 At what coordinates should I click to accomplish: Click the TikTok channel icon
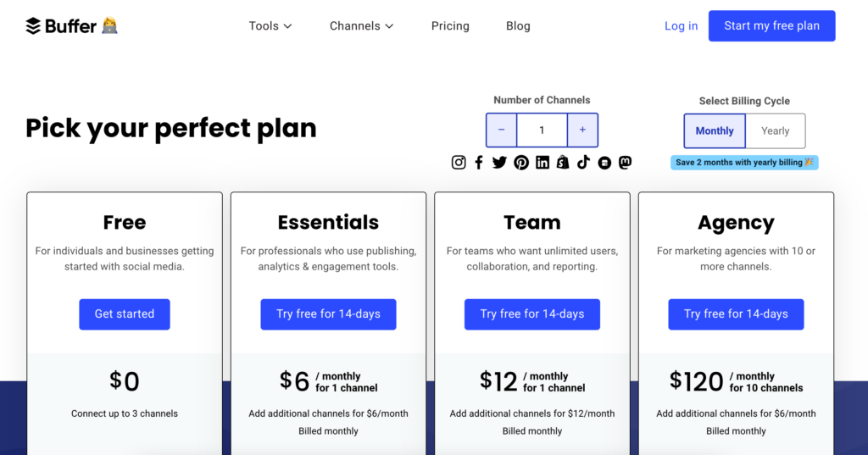[x=583, y=163]
